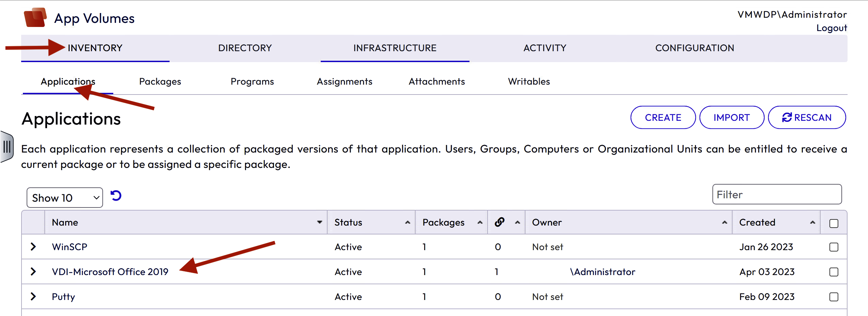Image resolution: width=868 pixels, height=316 pixels.
Task: Open the CONFIGURATION menu tab
Action: [694, 48]
